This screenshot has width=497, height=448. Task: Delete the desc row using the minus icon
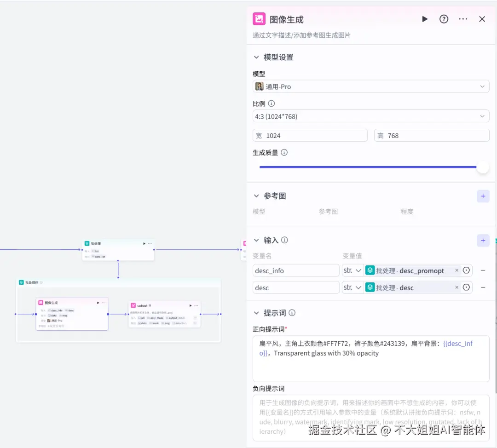[482, 287]
